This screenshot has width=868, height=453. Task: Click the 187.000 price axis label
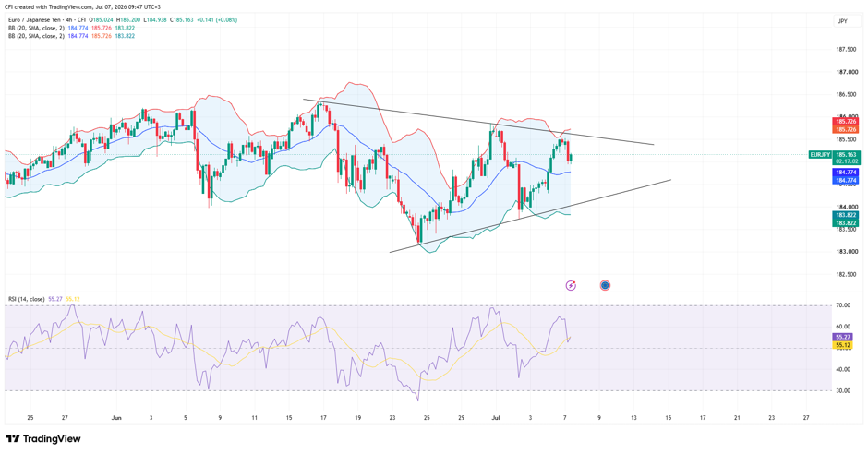coord(846,72)
